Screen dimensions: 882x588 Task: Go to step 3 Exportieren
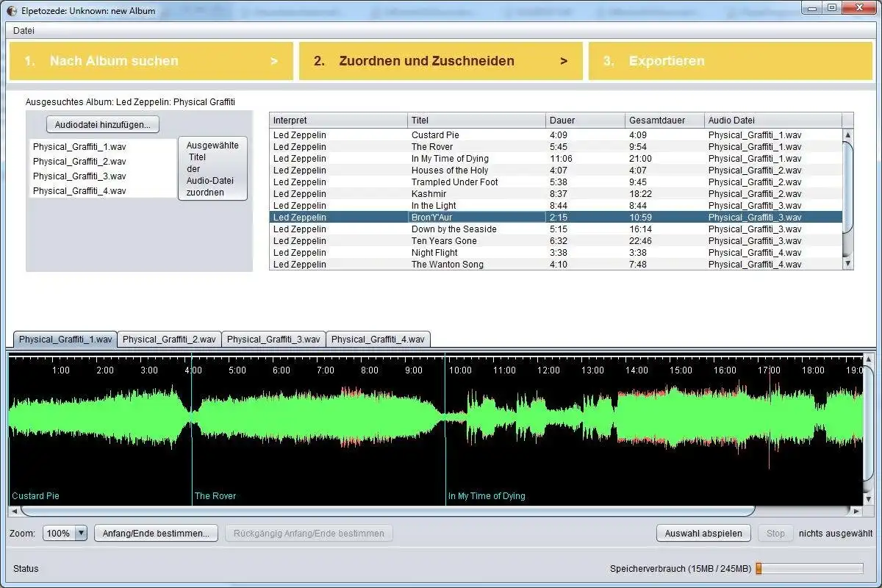730,61
